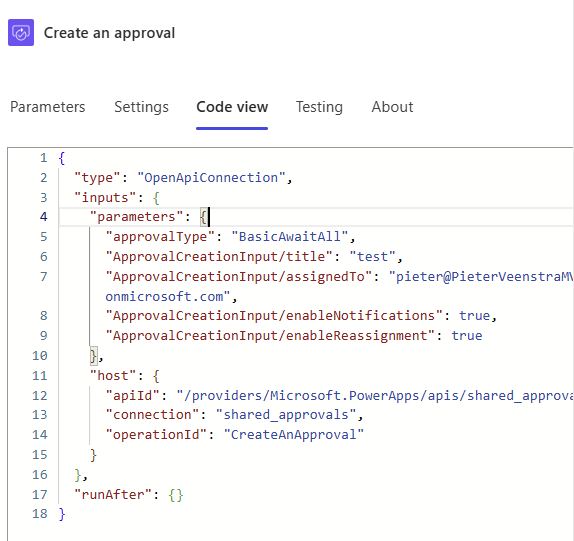Place cursor on "parameters" key
Screen dimensions: 574x541
click(137, 217)
